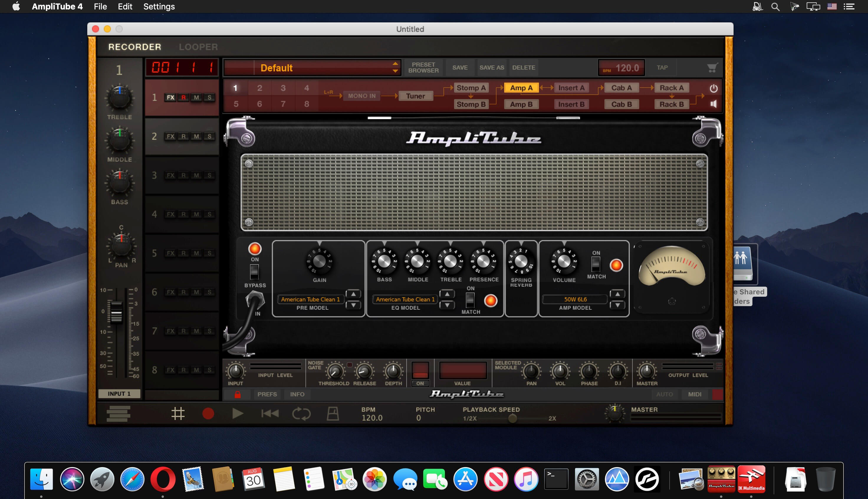Enable FX on track 1
This screenshot has height=499, width=868.
[x=170, y=97]
